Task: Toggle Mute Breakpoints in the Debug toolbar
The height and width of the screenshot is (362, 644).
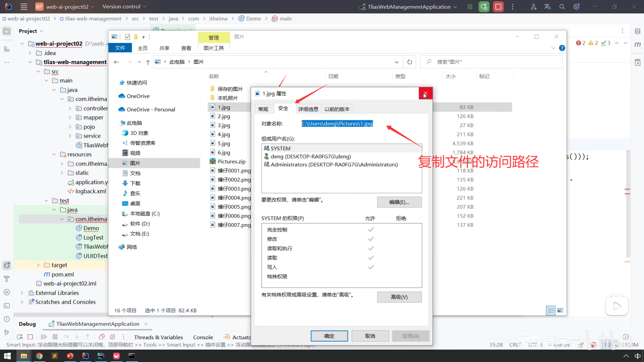Action: click(x=113, y=337)
